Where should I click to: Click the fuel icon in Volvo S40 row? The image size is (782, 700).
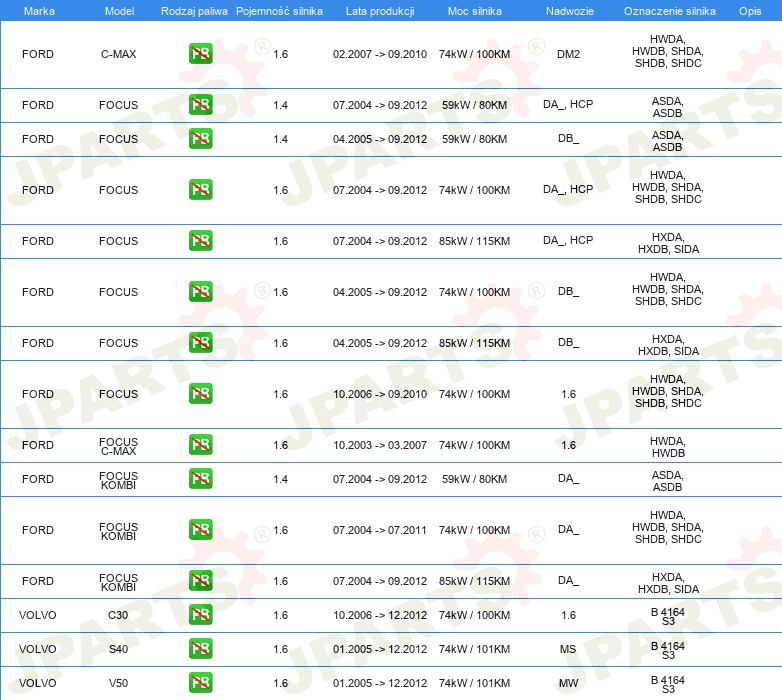coord(200,649)
